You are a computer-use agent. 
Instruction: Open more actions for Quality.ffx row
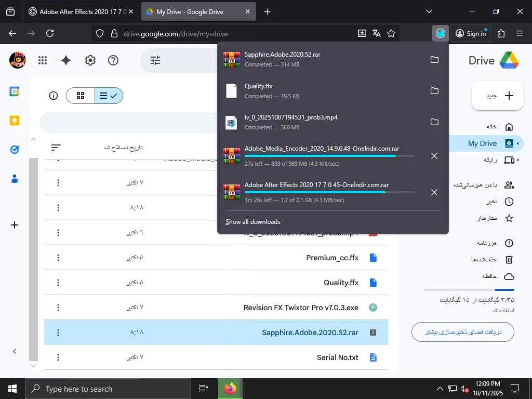[58, 283]
